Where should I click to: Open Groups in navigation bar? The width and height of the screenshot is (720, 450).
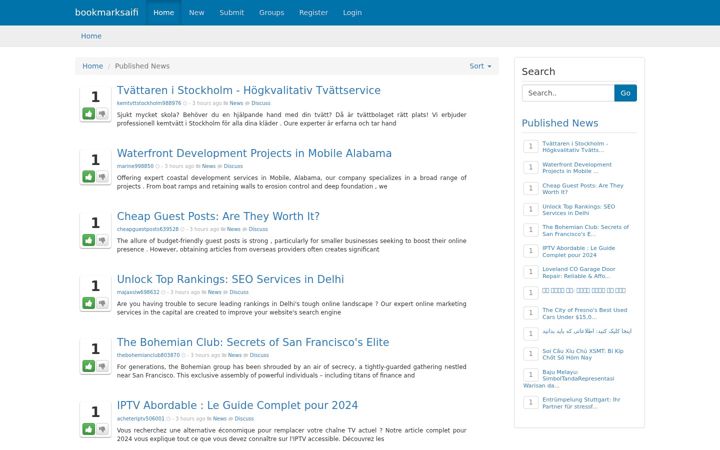point(271,12)
